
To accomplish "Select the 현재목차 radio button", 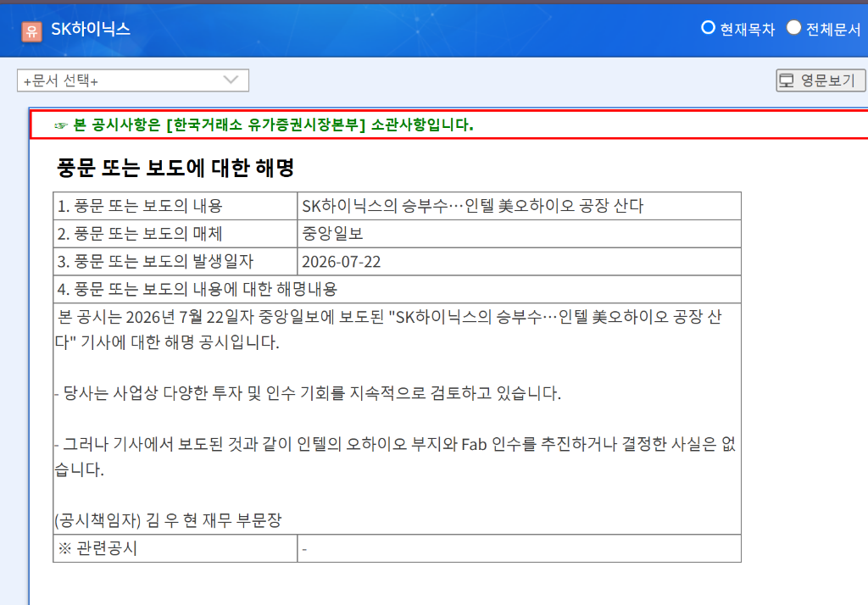I will (x=708, y=28).
